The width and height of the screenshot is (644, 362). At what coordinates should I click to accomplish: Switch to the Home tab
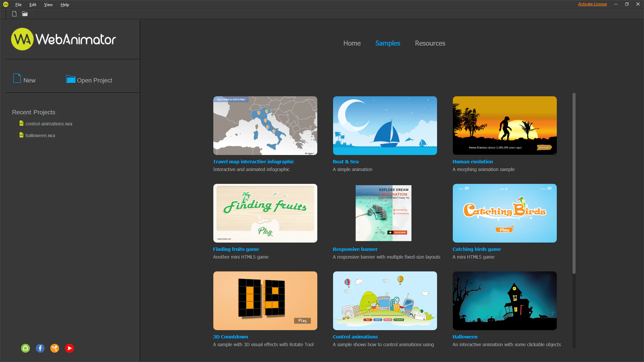(352, 43)
